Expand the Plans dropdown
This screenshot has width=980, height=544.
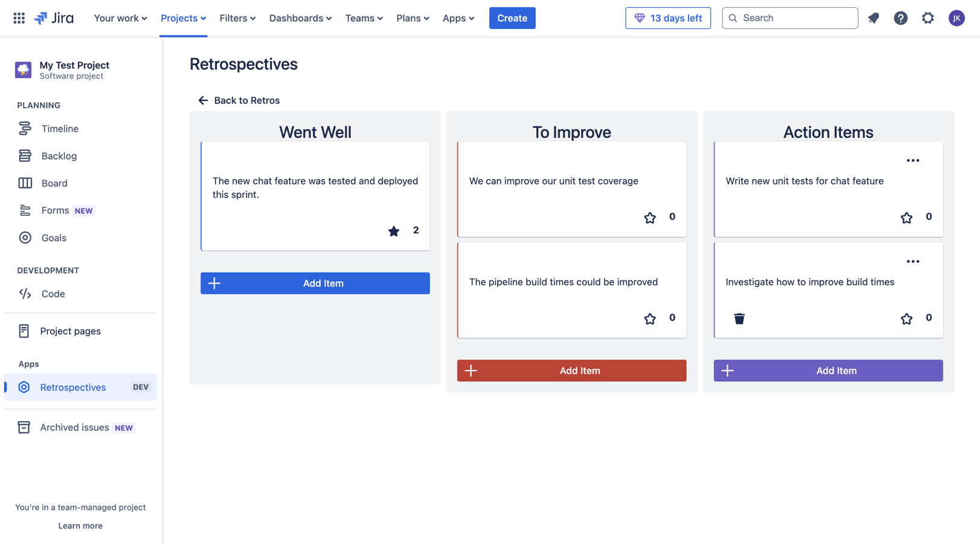(413, 18)
